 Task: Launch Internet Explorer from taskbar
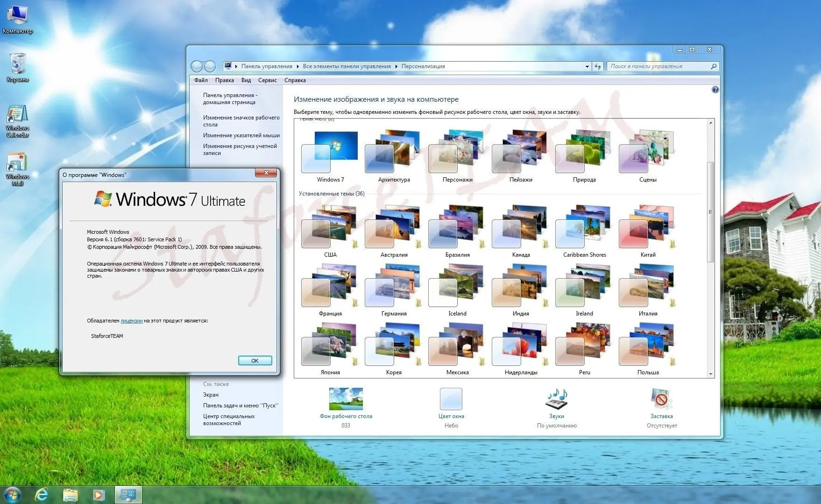42,495
